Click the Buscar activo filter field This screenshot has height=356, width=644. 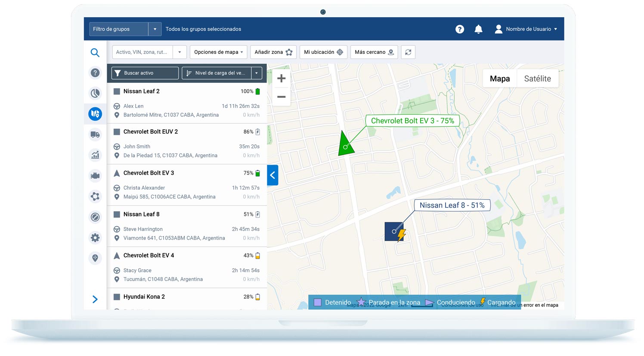(145, 73)
